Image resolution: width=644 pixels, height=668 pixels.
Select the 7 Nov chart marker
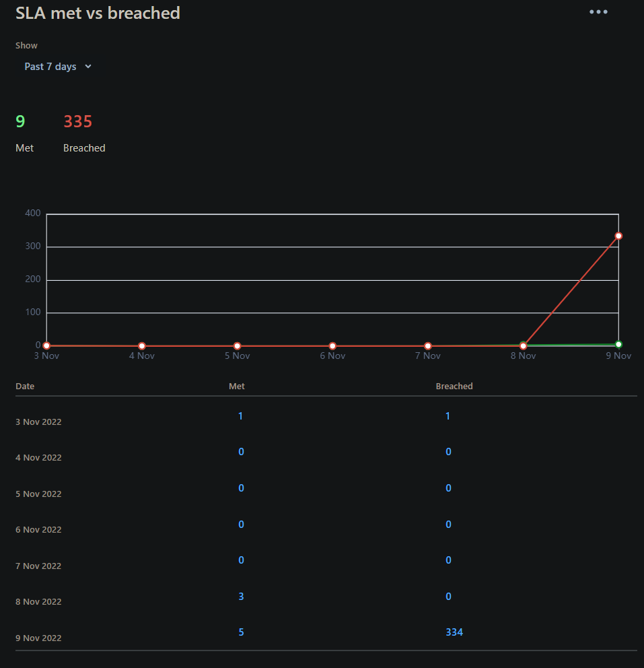click(427, 345)
